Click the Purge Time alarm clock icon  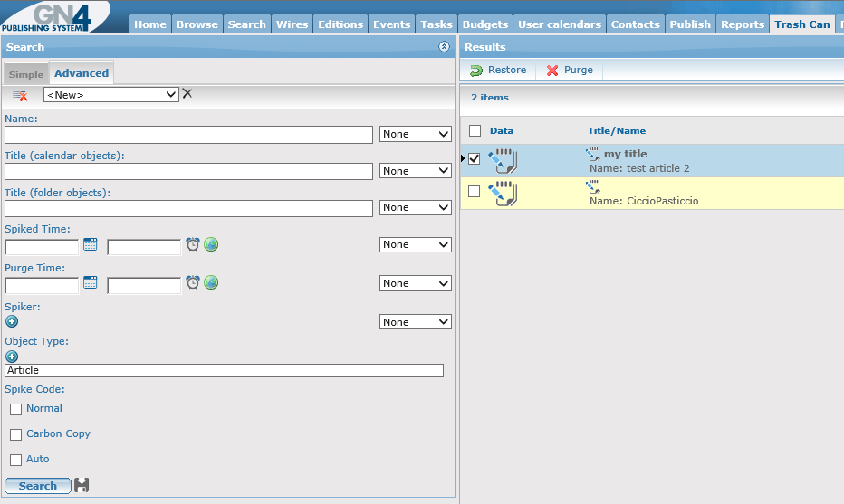tap(193, 282)
